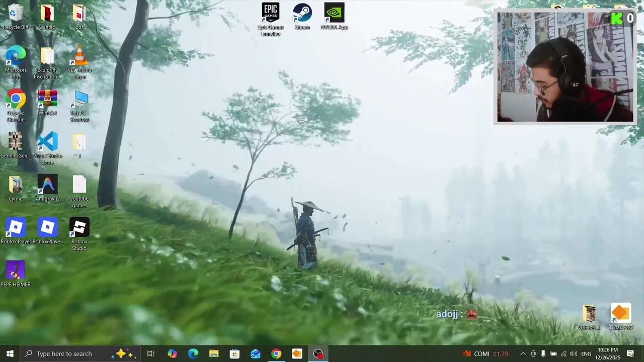This screenshot has height=362, width=644.
Task: Select the Google Chrome desktop shortcut
Action: click(16, 106)
